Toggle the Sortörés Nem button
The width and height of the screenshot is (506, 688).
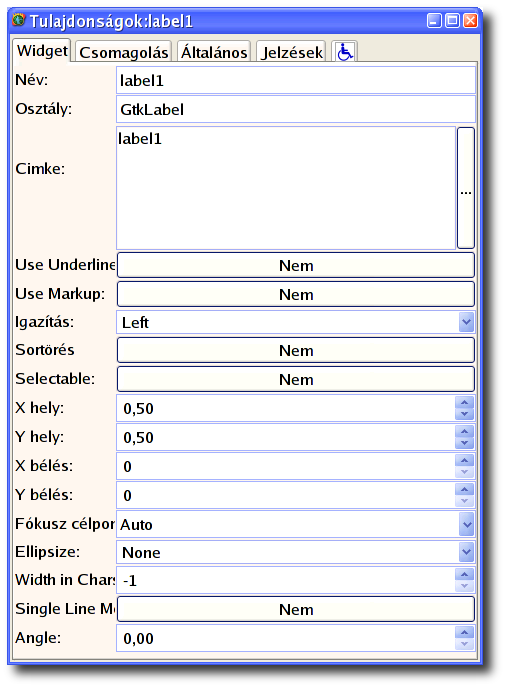tap(296, 350)
